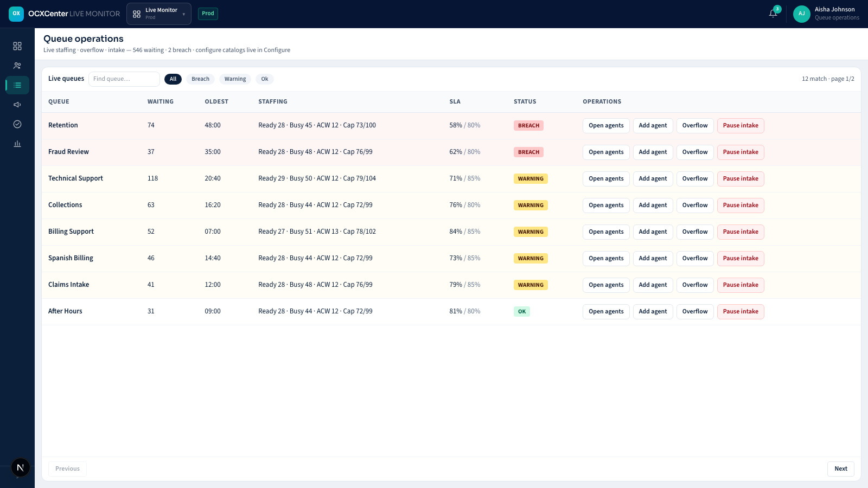Open the dashboard grid sidebar icon
The width and height of the screenshot is (868, 488).
17,46
